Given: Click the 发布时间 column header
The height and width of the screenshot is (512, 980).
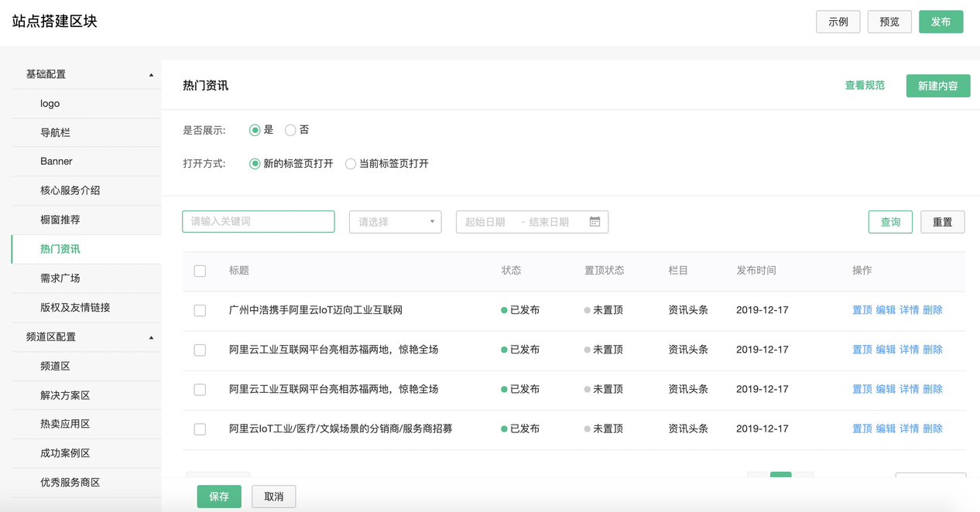Looking at the screenshot, I should click(756, 271).
